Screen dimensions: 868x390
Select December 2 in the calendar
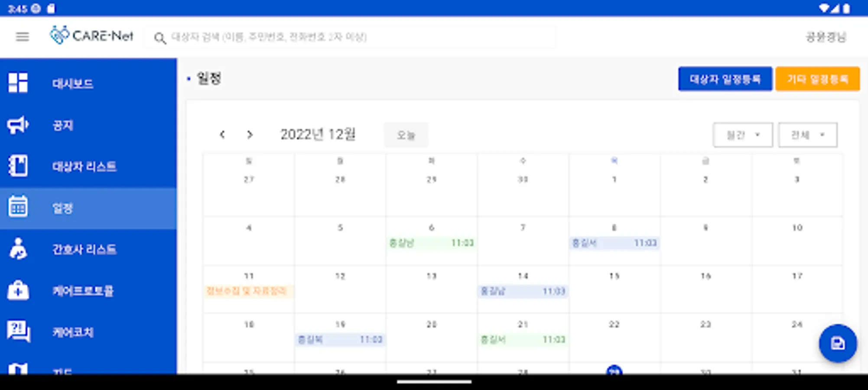tap(705, 179)
